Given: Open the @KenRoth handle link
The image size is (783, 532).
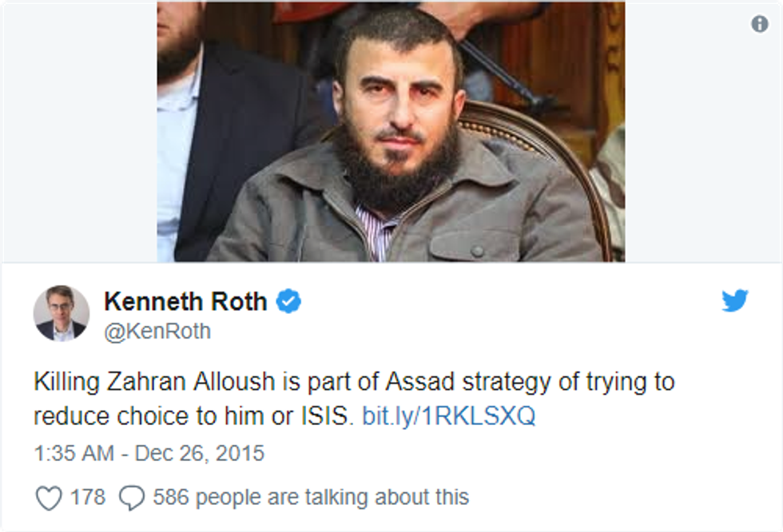Looking at the screenshot, I should (157, 332).
